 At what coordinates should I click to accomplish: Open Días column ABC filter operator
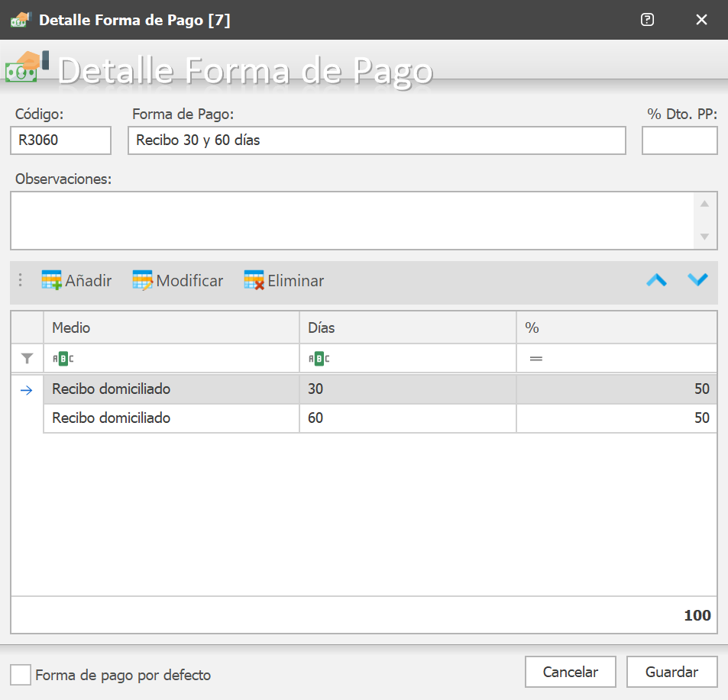point(319,359)
